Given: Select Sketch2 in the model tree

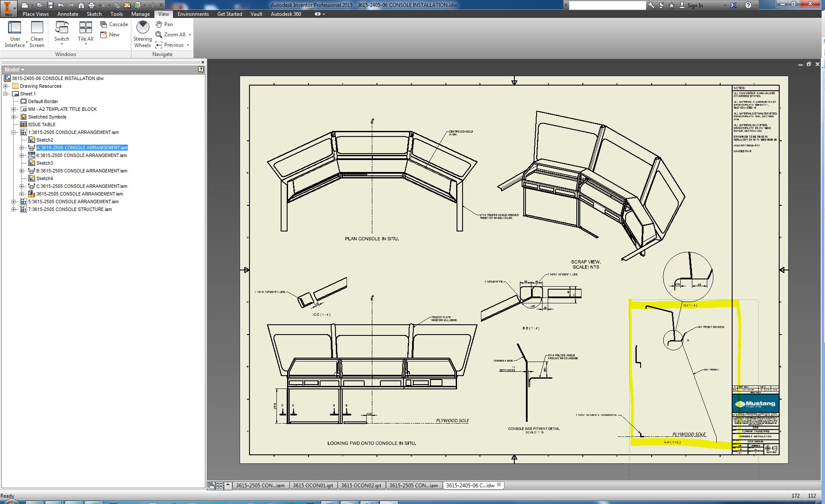Looking at the screenshot, I should (x=44, y=140).
